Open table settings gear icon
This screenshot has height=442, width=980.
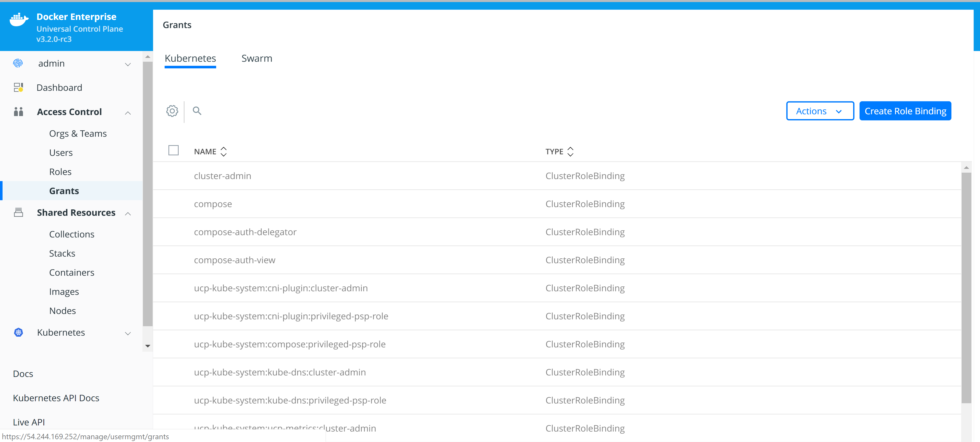pos(172,111)
